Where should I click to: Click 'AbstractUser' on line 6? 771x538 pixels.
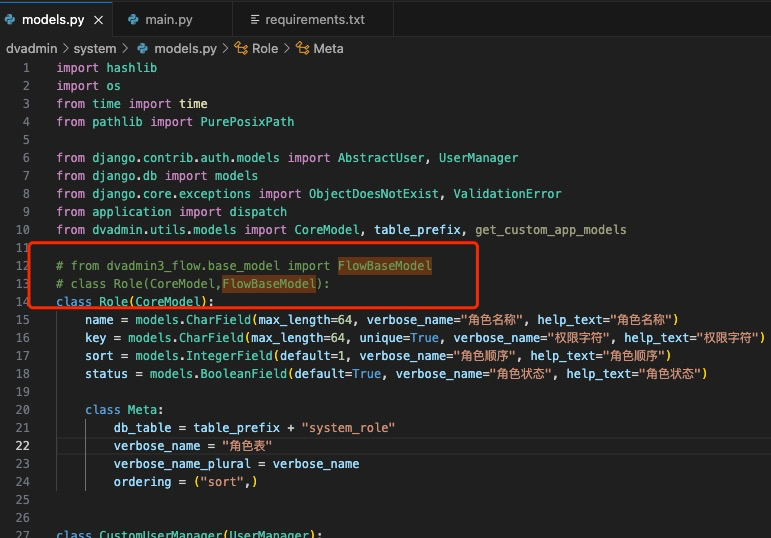(381, 158)
